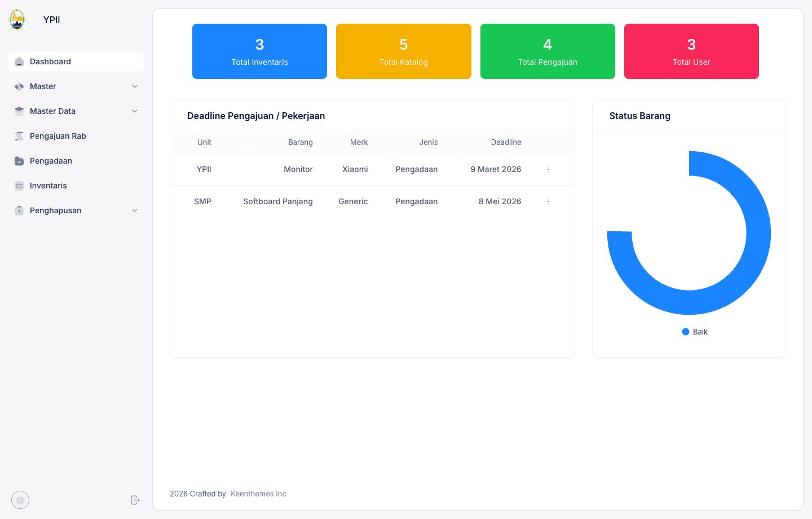
Task: Click the logout icon in sidebar footer
Action: 135,500
